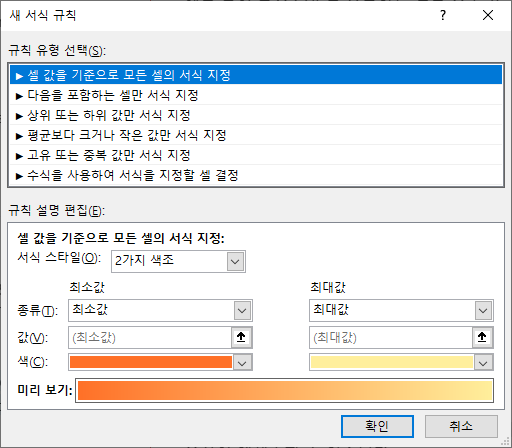Viewport: 512px width, 448px height.
Task: Click the minimum value range selector arrow icon
Action: pos(241,337)
